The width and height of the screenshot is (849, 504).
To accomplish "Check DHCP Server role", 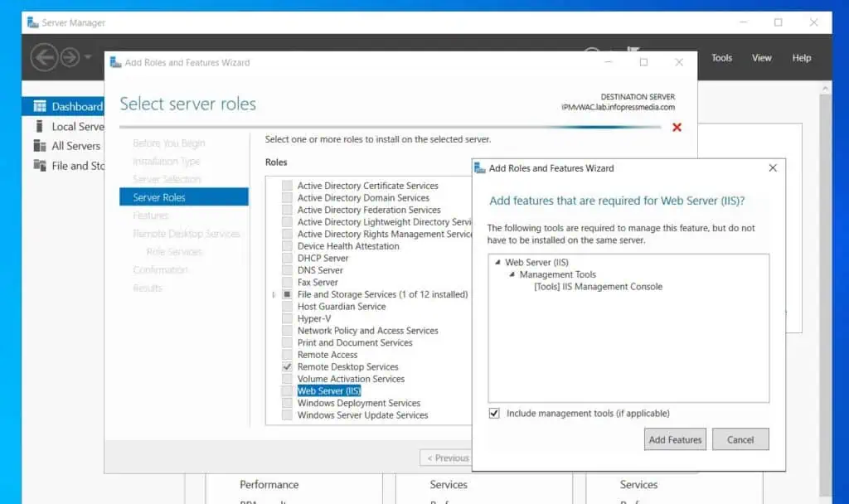I will pos(287,259).
